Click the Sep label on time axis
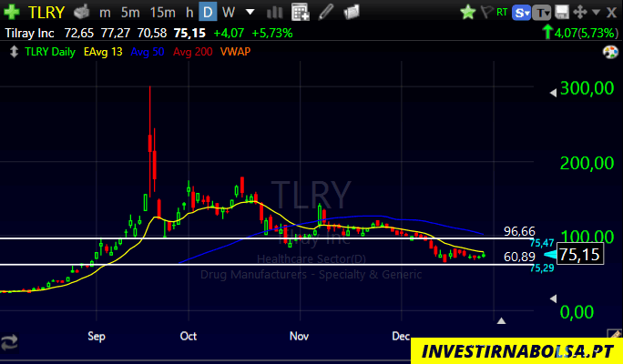This screenshot has width=623, height=364. click(97, 337)
